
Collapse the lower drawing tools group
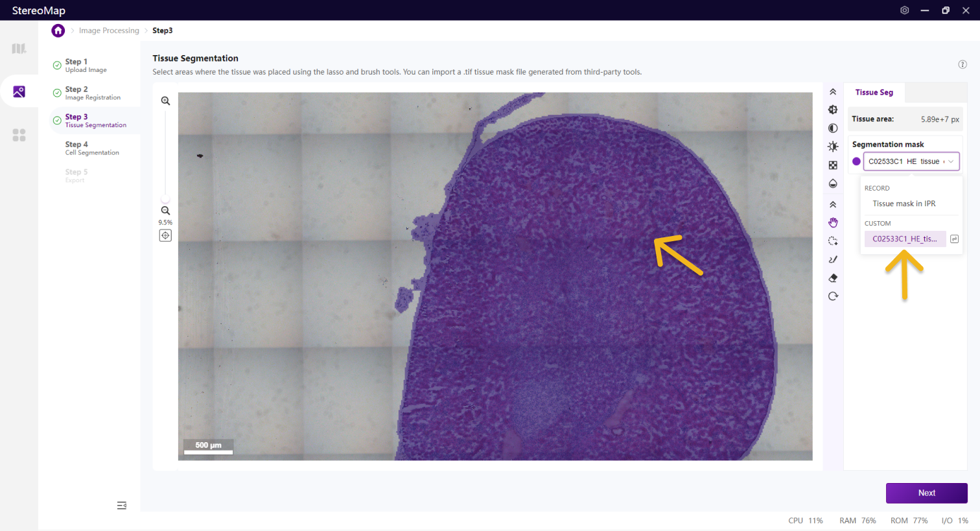(833, 204)
